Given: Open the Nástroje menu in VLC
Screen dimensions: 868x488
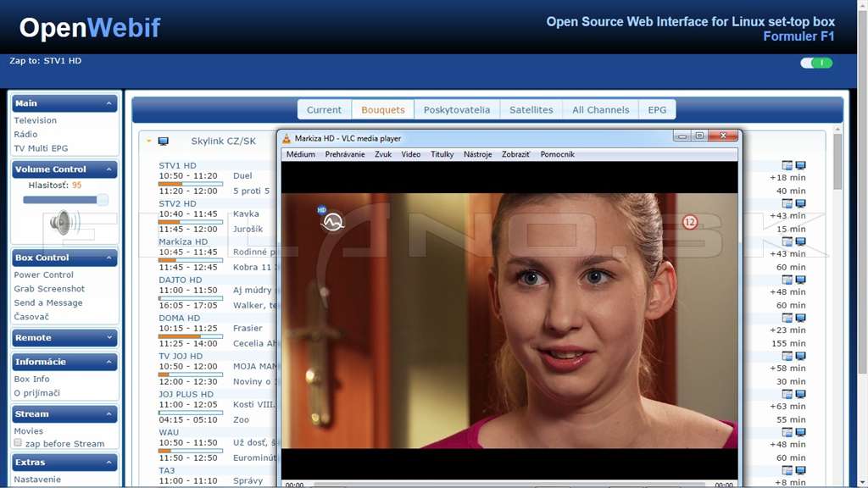Looking at the screenshot, I should 478,154.
